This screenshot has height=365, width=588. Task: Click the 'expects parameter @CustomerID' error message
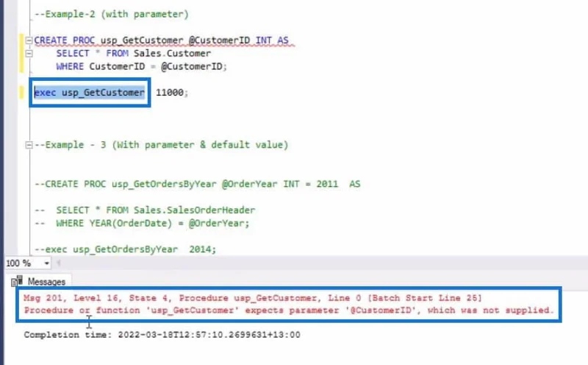click(289, 311)
